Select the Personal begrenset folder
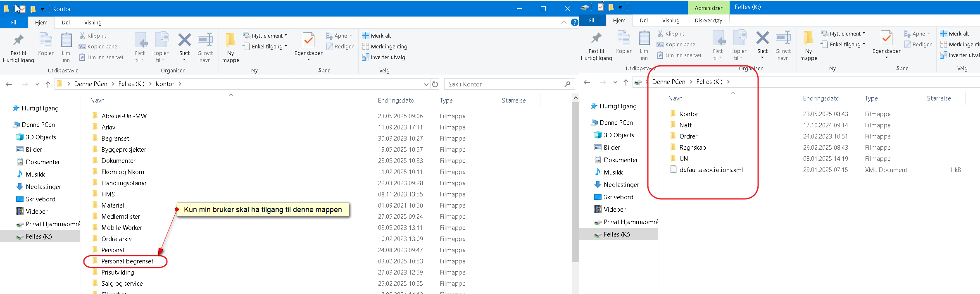 click(x=127, y=261)
